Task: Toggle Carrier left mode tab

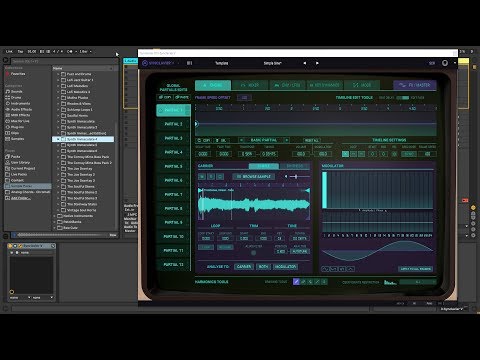Action: coord(263,166)
